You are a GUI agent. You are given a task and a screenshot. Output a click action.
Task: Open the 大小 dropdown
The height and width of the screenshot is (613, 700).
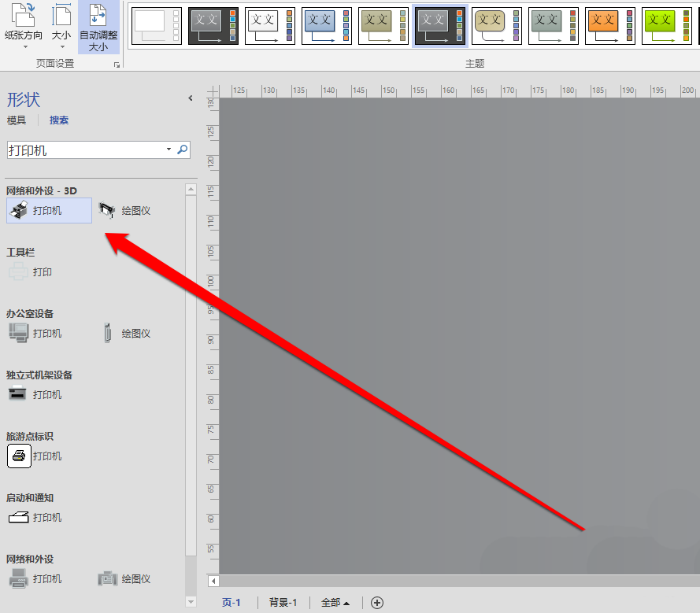[x=60, y=26]
